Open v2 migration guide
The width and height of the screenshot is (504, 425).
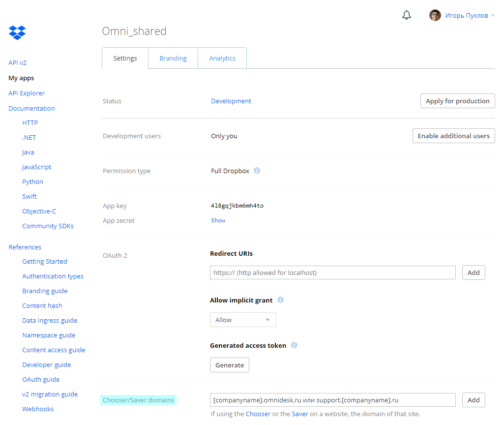click(50, 395)
